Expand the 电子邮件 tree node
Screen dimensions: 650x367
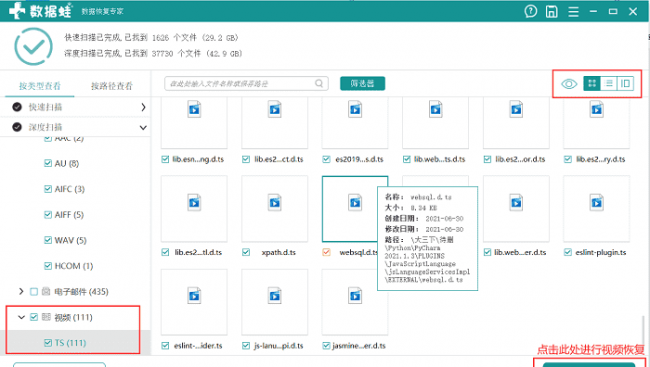click(21, 292)
